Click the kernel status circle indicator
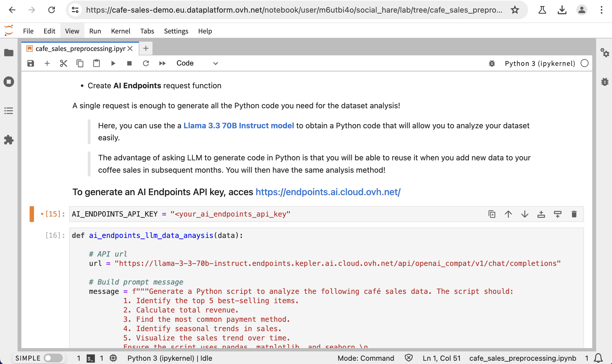The height and width of the screenshot is (364, 612). (x=585, y=63)
